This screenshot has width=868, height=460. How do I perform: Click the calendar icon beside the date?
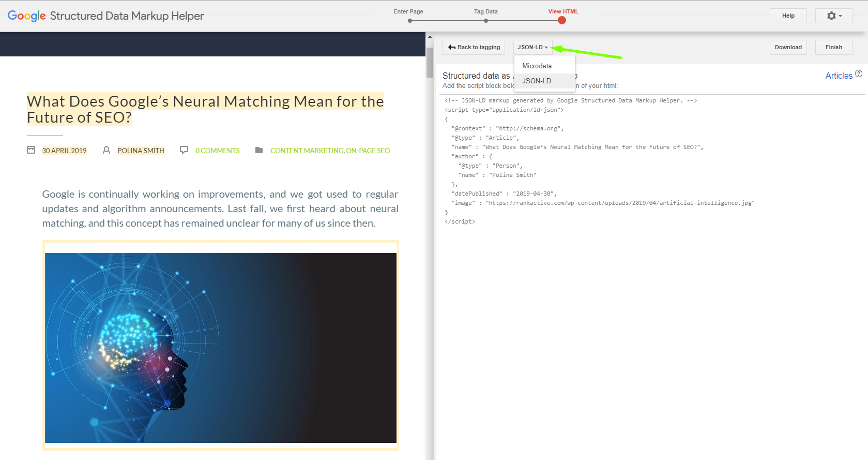pos(31,150)
